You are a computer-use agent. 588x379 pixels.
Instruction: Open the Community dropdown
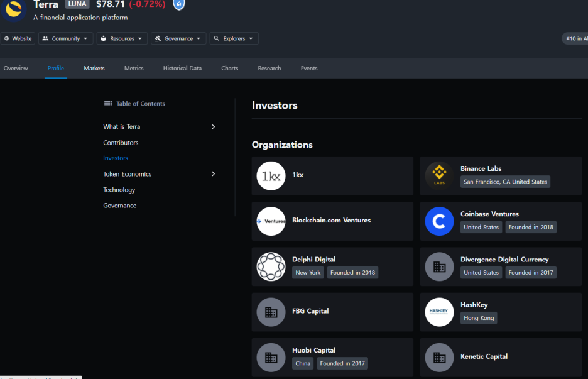tap(65, 38)
